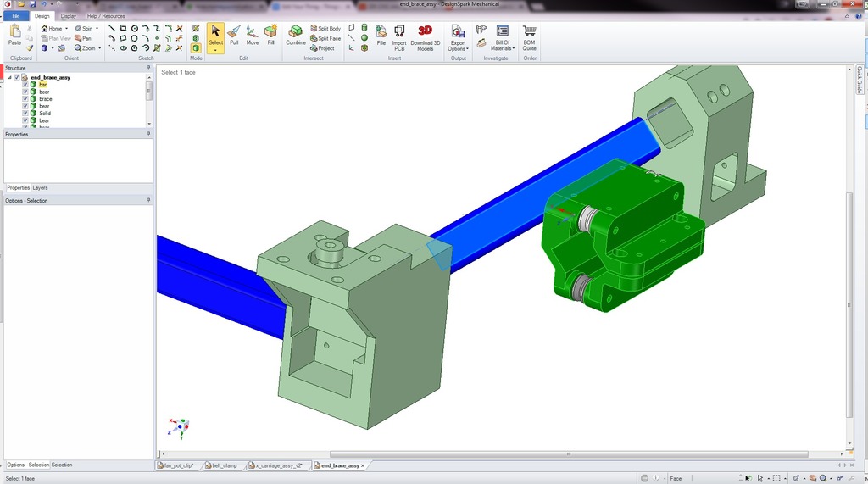868x484 pixels.
Task: Switch to the Properties panel tab
Action: coord(18,187)
